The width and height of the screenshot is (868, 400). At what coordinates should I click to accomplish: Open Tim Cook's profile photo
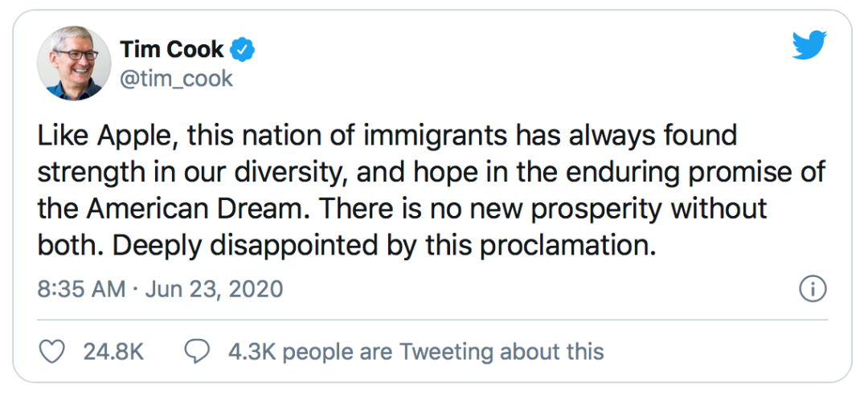(74, 63)
